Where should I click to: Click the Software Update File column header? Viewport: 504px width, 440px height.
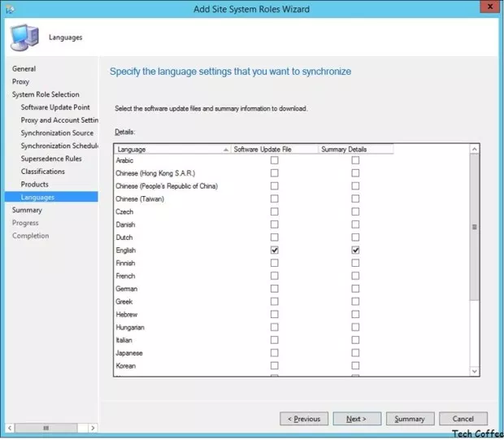(x=273, y=150)
